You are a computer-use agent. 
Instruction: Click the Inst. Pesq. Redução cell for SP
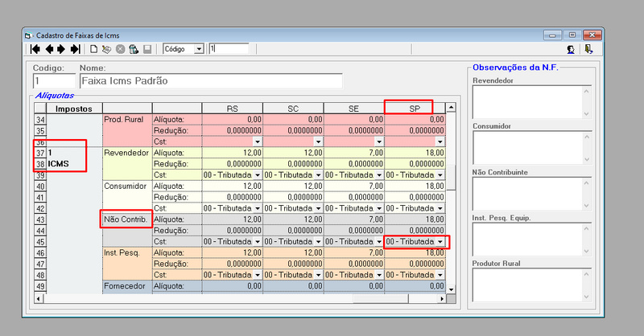pos(415,264)
